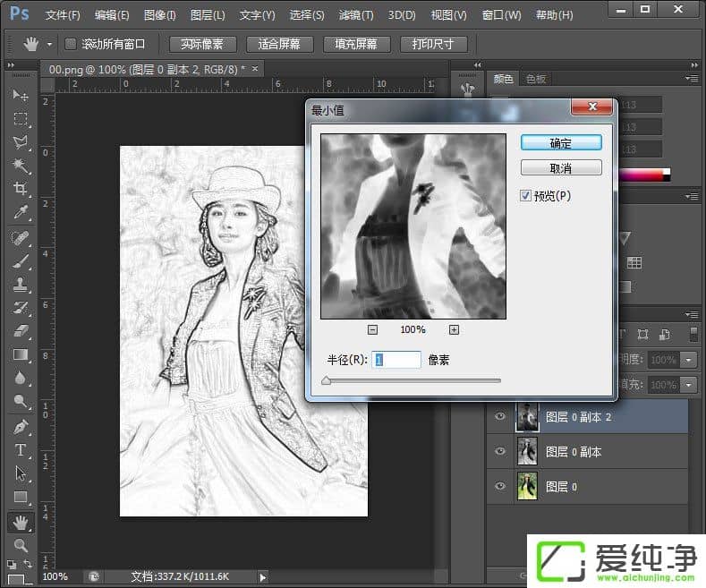The image size is (706, 588).
Task: Uncheck the 预览(P) preview checkbox
Action: [x=526, y=195]
